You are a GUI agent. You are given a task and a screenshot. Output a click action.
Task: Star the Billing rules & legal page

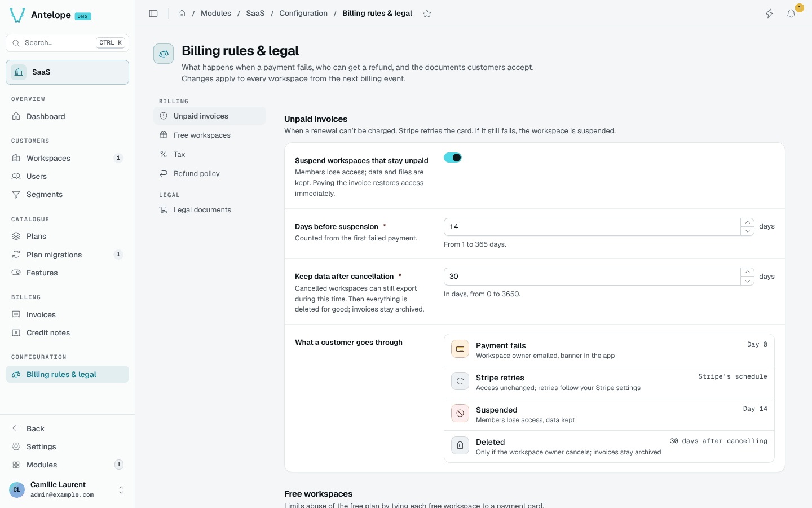[x=427, y=14]
